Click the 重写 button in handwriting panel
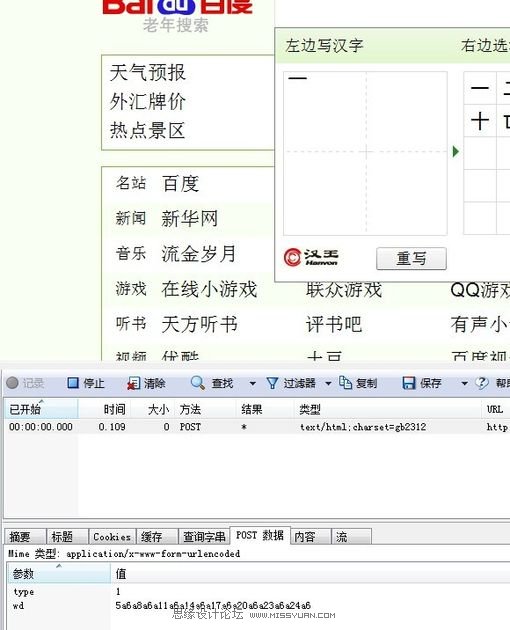Image resolution: width=510 pixels, height=630 pixels. [x=411, y=258]
